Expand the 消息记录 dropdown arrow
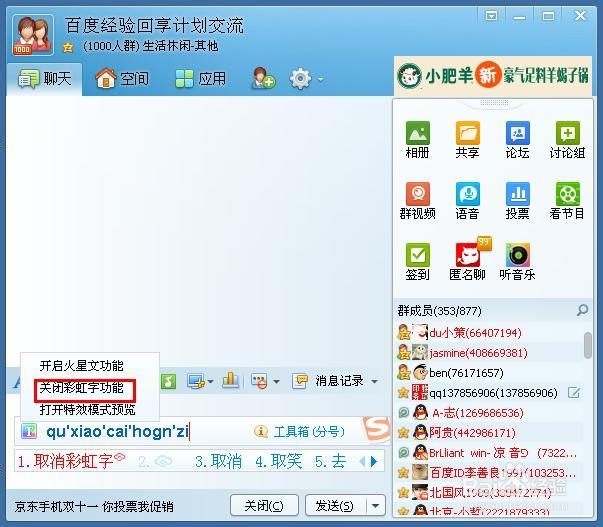Image resolution: width=603 pixels, height=527 pixels. (x=374, y=382)
